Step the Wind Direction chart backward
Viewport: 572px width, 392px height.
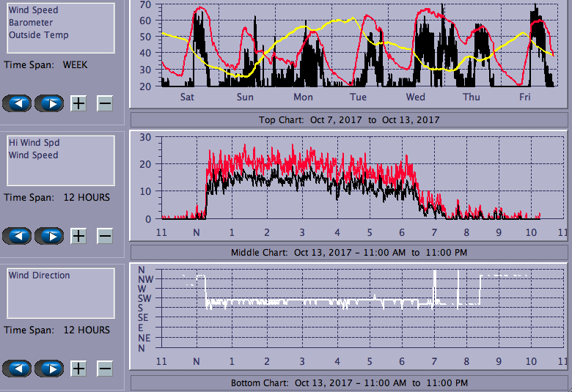click(x=18, y=369)
